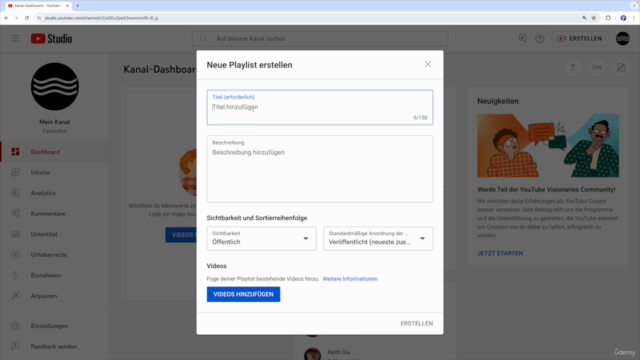The height and width of the screenshot is (360, 640).
Task: Open the hamburger menu icon
Action: click(x=15, y=38)
